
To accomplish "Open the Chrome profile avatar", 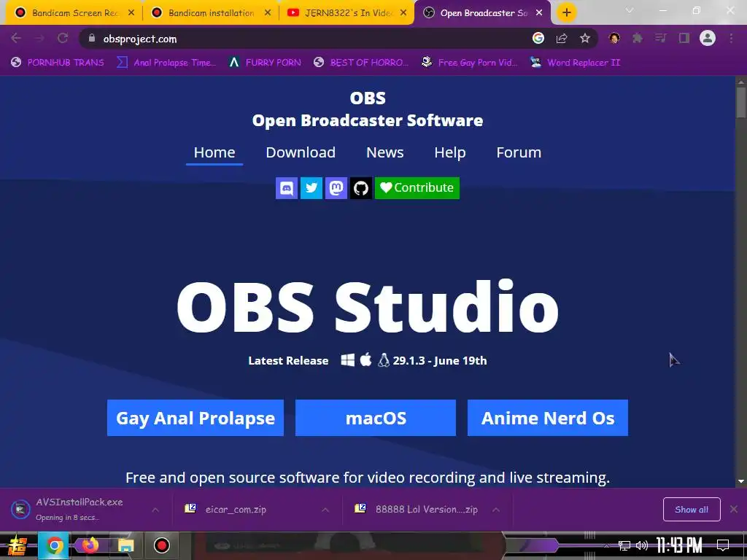I will (708, 38).
